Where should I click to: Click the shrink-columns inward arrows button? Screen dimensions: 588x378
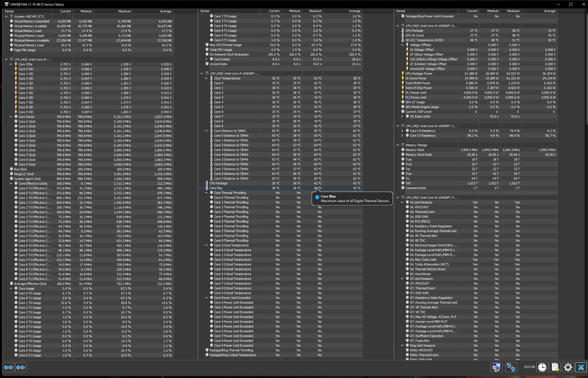[21, 367]
